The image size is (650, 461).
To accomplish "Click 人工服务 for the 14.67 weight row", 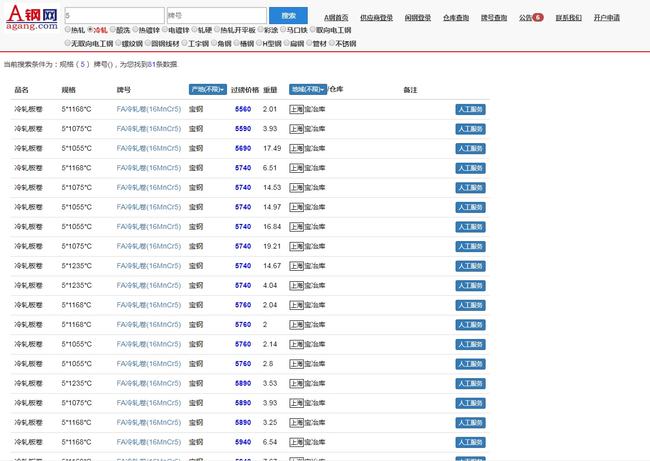I will point(471,266).
